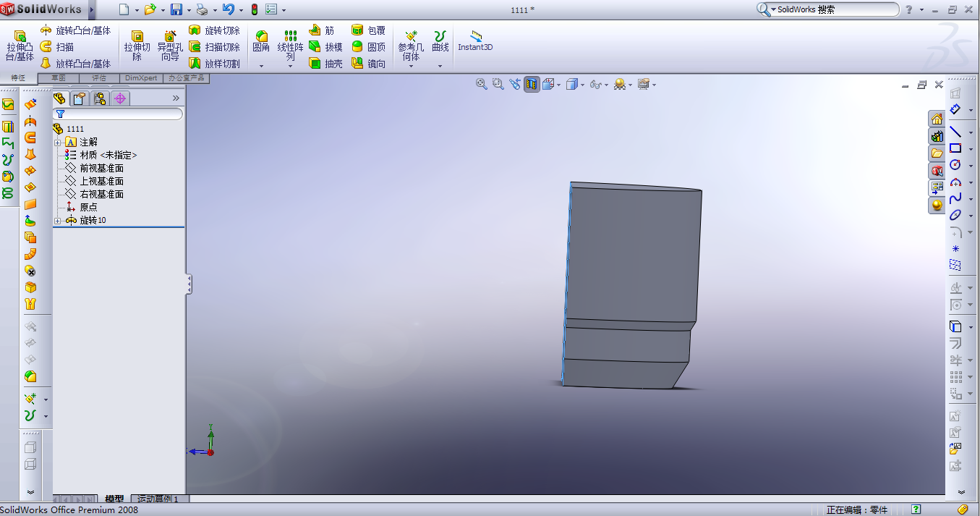Viewport: 980px width, 516px height.
Task: Toggle the Section View button
Action: coord(532,84)
